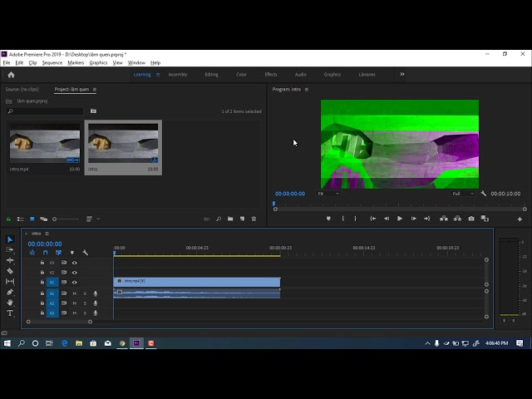532x399 pixels.
Task: Click the Comparison View icon
Action: [x=485, y=219]
